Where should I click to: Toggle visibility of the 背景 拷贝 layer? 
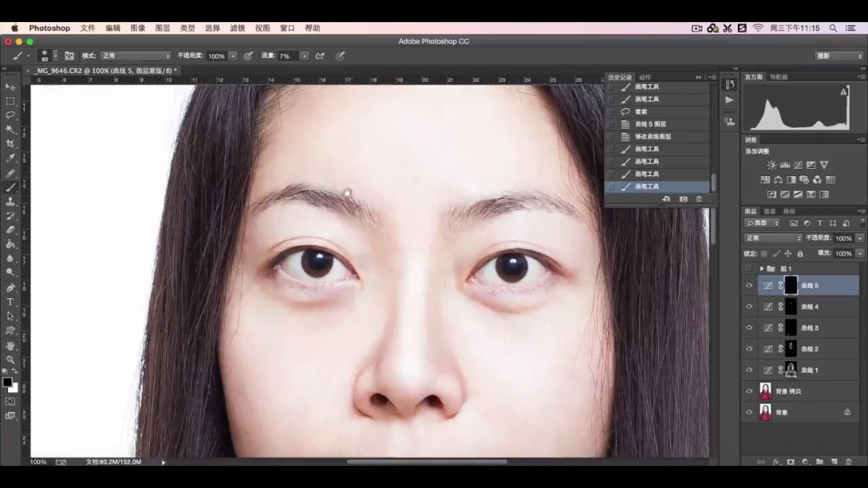click(x=748, y=391)
